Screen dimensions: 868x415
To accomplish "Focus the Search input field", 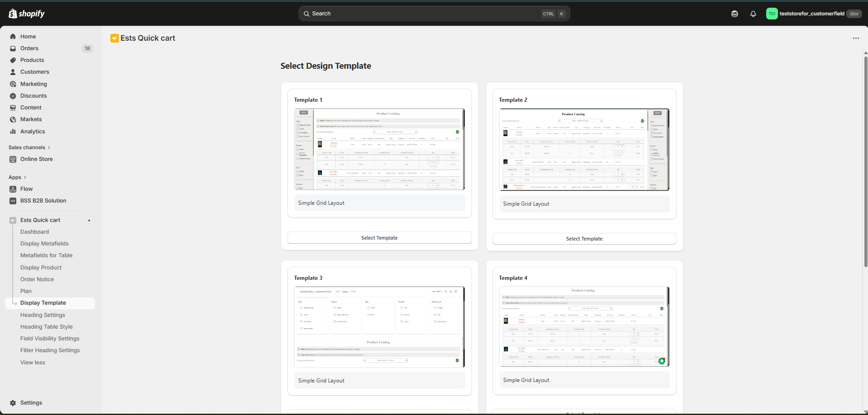I will click(x=425, y=14).
